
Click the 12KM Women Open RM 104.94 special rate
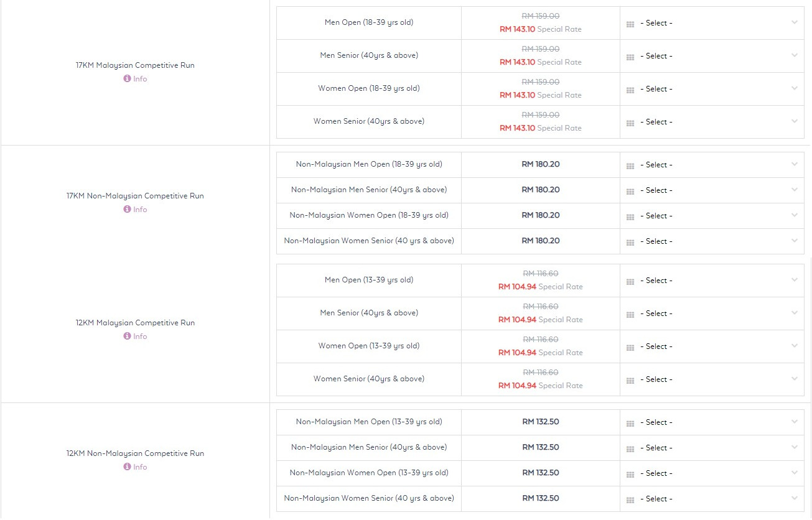[517, 353]
